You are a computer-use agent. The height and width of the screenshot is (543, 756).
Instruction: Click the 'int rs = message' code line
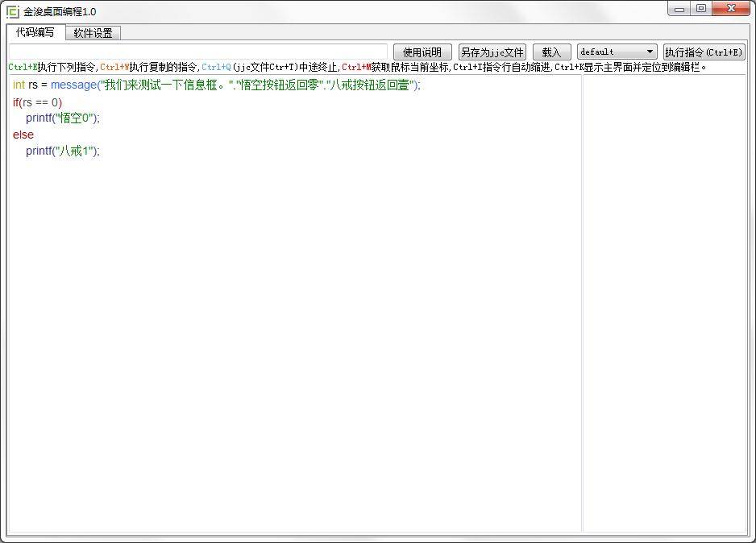click(x=216, y=85)
